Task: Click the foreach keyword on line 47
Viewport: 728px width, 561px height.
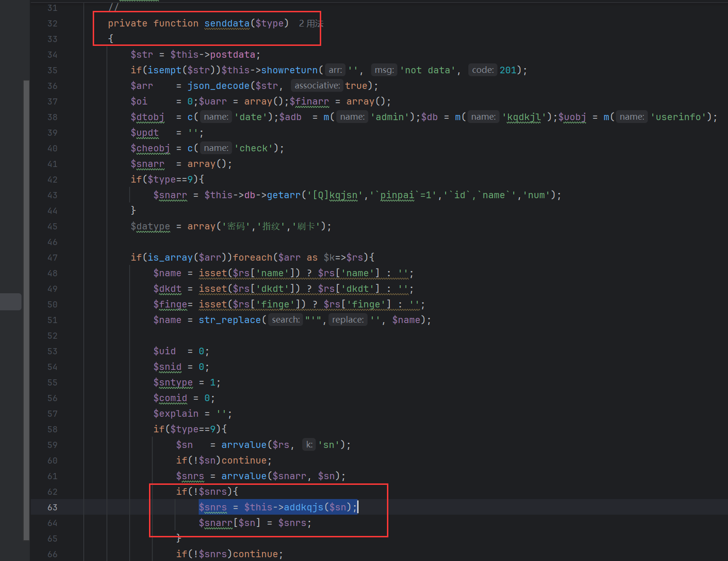Action: [x=253, y=257]
